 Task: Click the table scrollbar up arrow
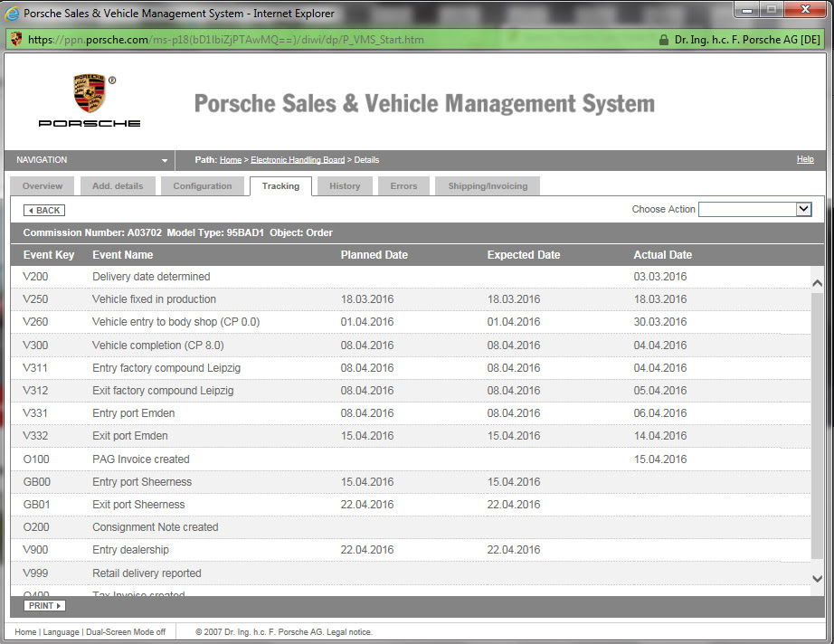click(x=818, y=283)
